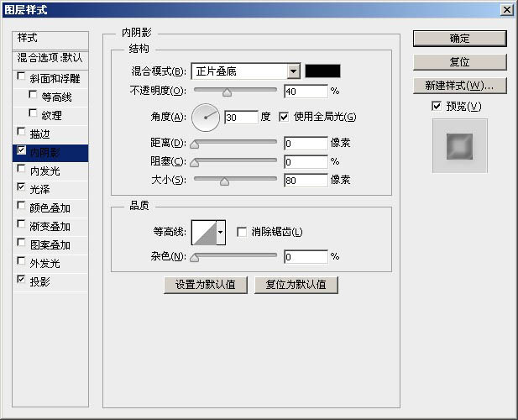The height and width of the screenshot is (420, 518).
Task: Tick the 纹理 sub-option checkbox
Action: [x=33, y=113]
